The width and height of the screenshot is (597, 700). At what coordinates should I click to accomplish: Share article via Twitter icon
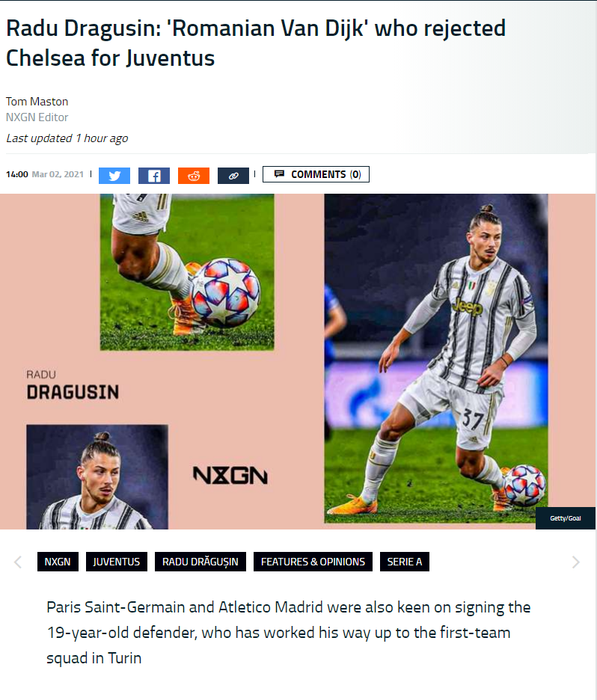pyautogui.click(x=114, y=176)
